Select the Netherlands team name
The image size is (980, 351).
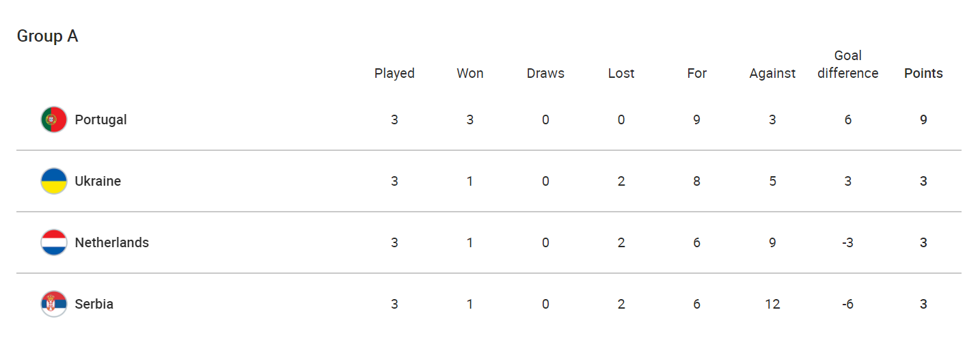pyautogui.click(x=111, y=242)
